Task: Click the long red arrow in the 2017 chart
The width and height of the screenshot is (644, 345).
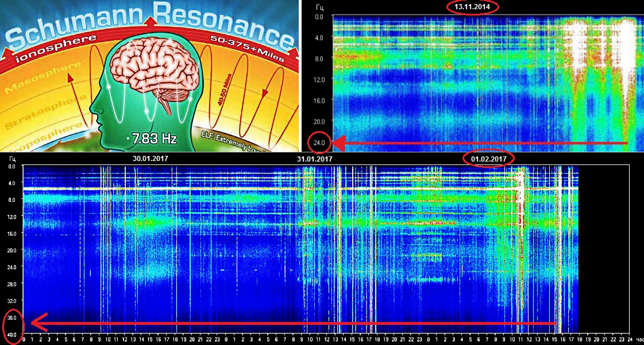Action: coord(293,324)
